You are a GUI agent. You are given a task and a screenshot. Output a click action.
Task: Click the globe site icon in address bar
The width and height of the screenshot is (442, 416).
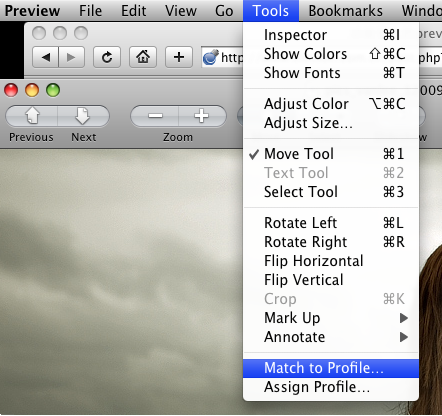211,57
